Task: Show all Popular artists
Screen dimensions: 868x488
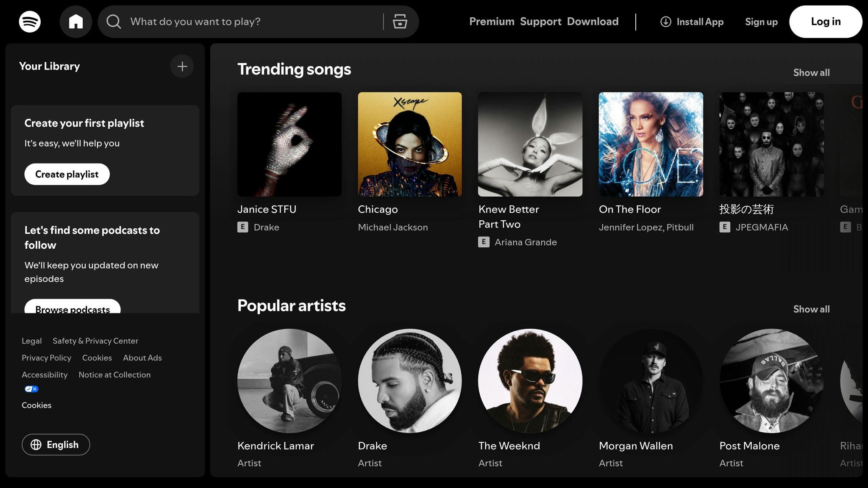Action: 811,309
